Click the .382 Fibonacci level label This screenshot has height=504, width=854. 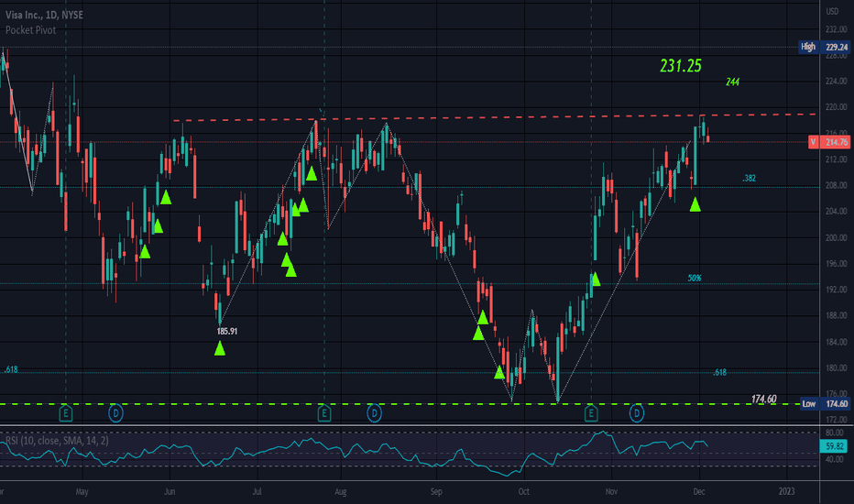(x=749, y=178)
